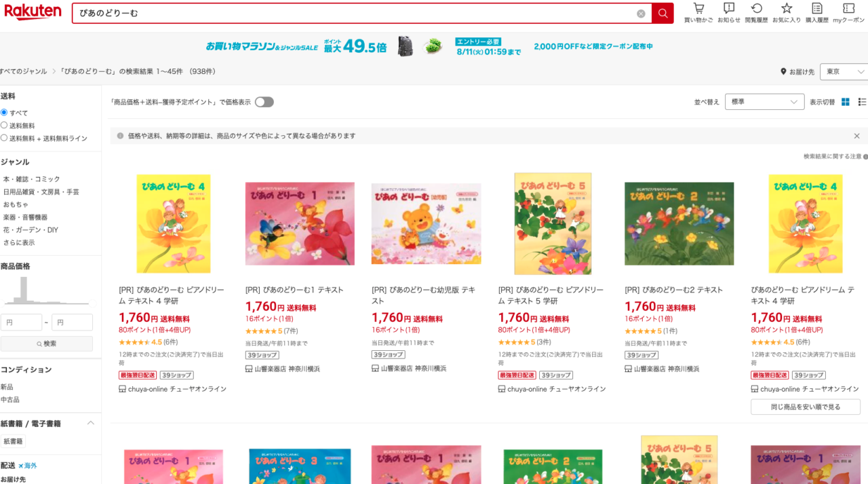Click the help icon beside 検索結果に関する注意
Screen dimensions: 868x484
click(865, 156)
